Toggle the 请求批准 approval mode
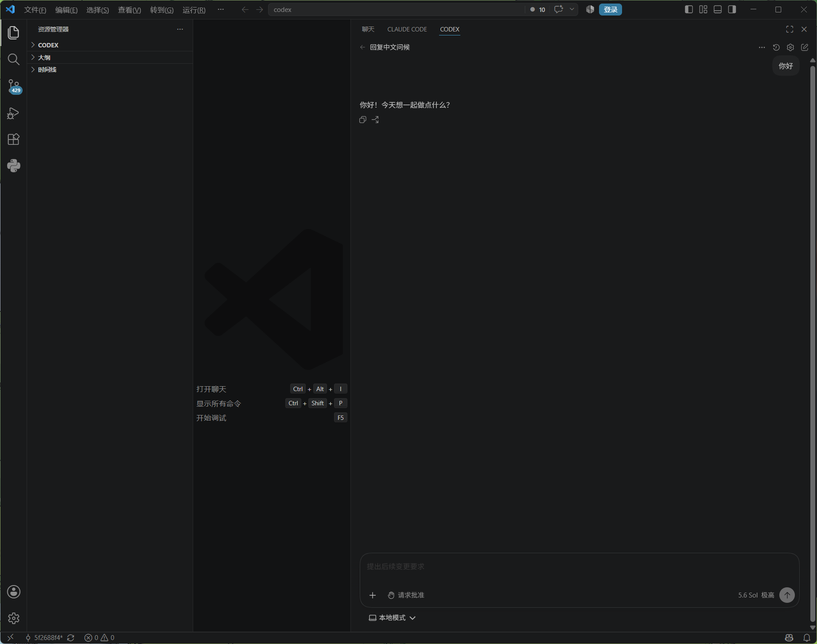 [406, 595]
